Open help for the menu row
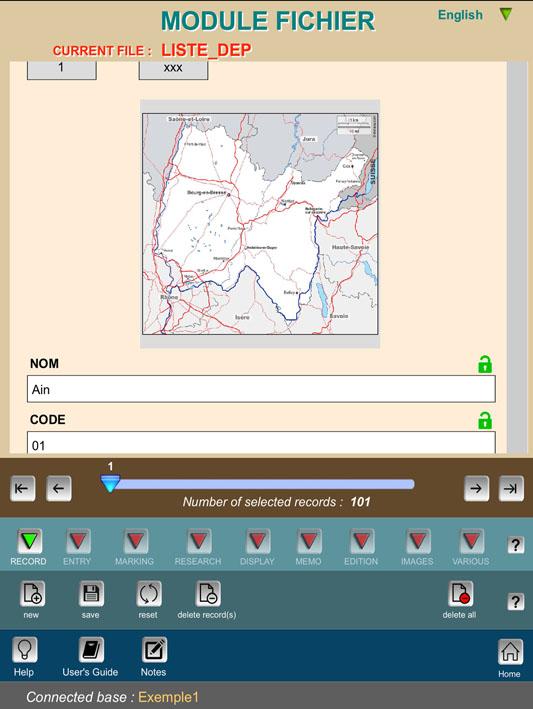Image resolution: width=533 pixels, height=709 pixels. 515,544
